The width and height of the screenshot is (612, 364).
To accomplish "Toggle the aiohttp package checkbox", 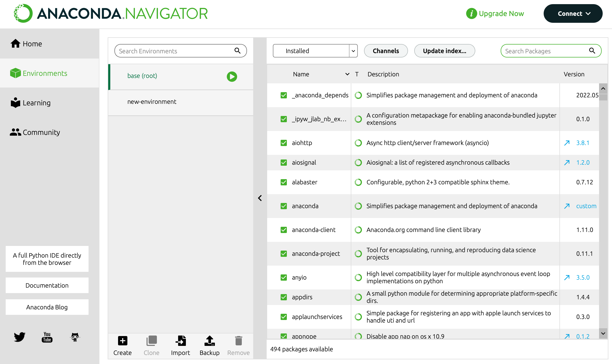I will pos(284,143).
